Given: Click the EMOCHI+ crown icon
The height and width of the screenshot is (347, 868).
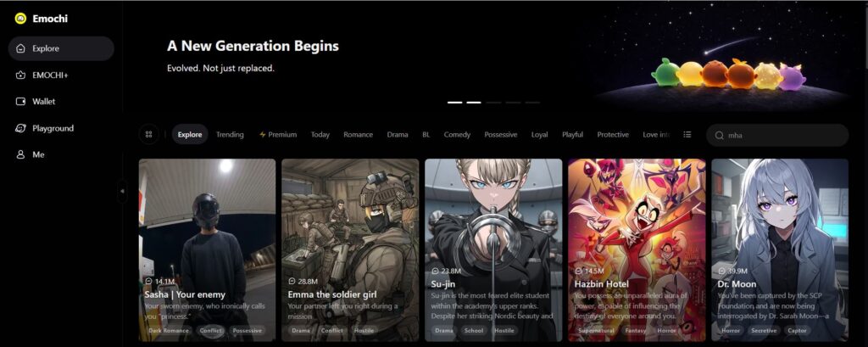Looking at the screenshot, I should tap(20, 75).
